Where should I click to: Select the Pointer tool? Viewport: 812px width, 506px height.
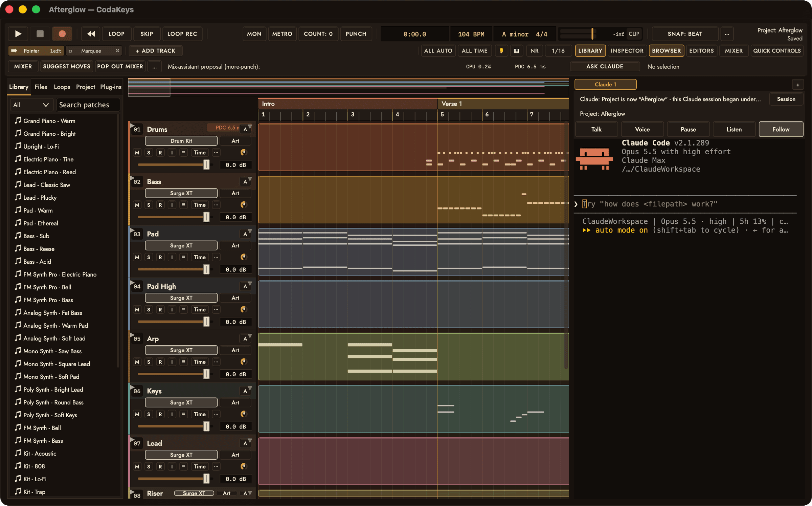coord(37,51)
